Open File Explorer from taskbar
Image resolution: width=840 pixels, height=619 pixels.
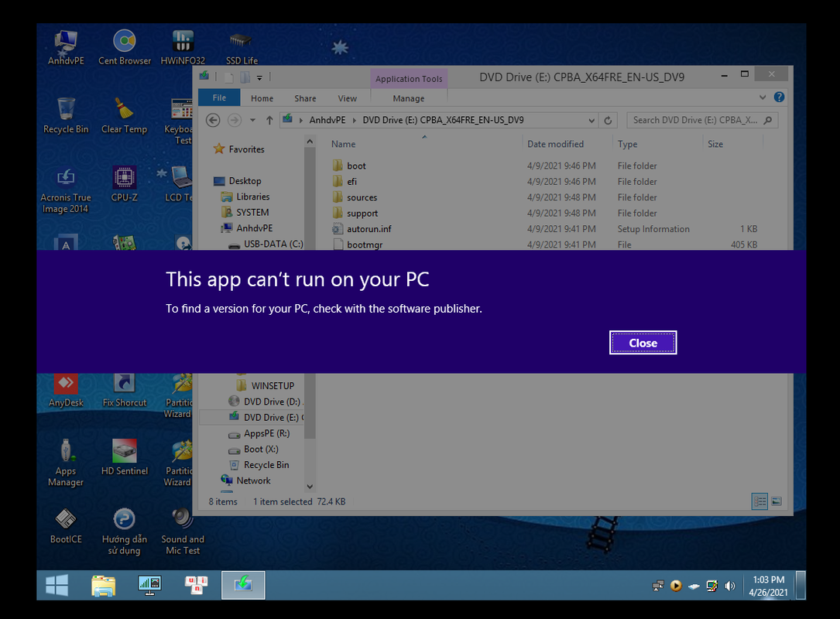coord(104,585)
